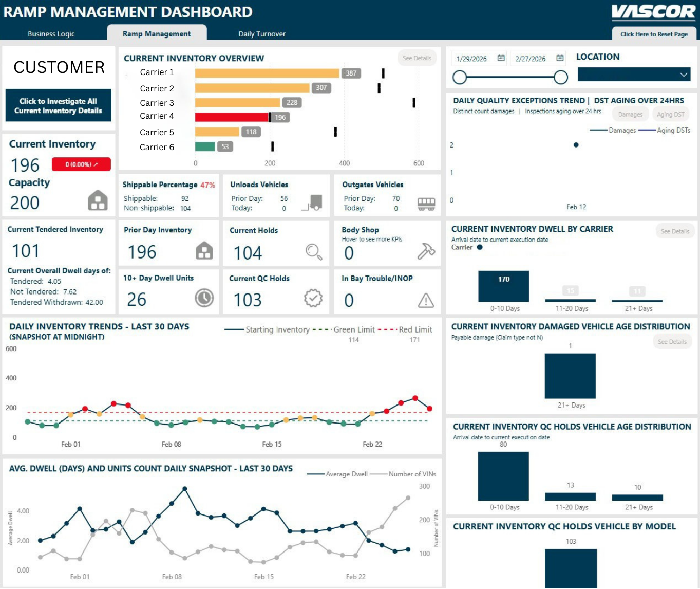700x589 pixels.
Task: Click the Current QC Holds badge icon
Action: [x=313, y=298]
